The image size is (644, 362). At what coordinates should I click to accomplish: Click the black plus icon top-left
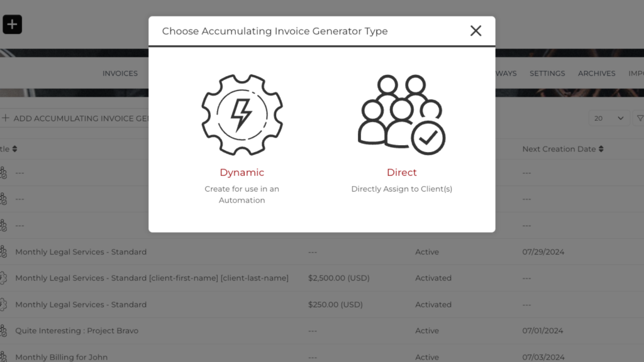click(x=13, y=25)
